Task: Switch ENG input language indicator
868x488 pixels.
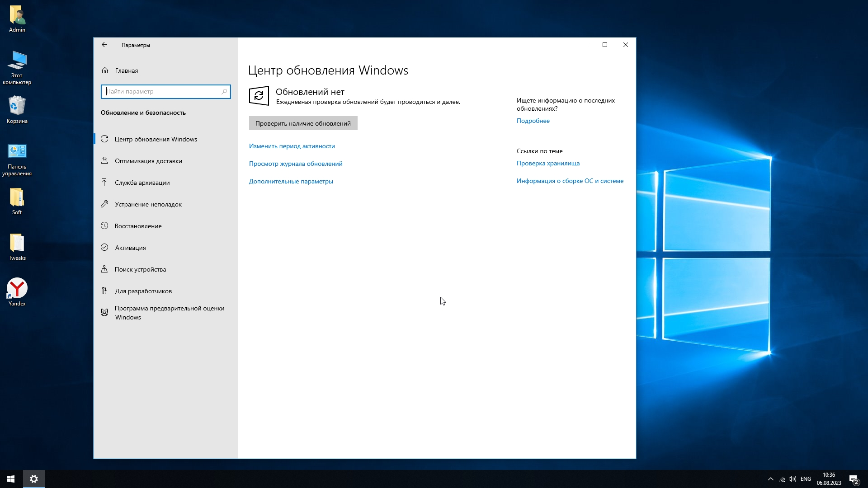Action: point(806,479)
